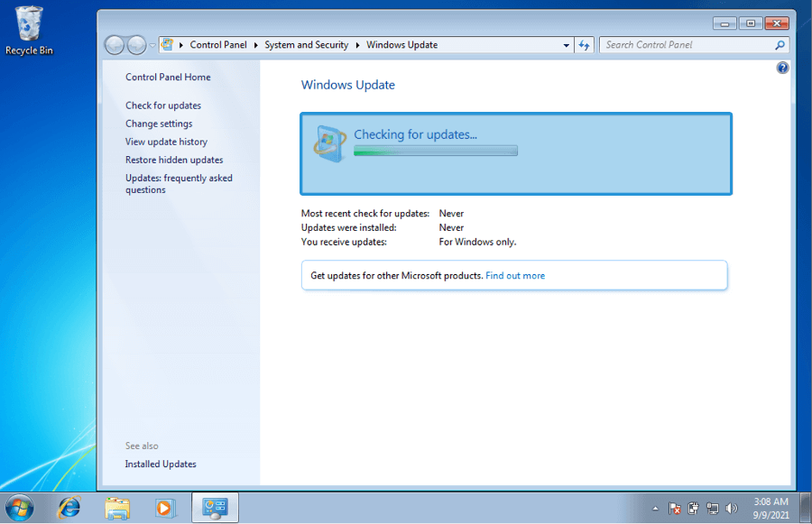Image resolution: width=812 pixels, height=524 pixels.
Task: Open the clock showing 3:08 AM
Action: [770, 508]
